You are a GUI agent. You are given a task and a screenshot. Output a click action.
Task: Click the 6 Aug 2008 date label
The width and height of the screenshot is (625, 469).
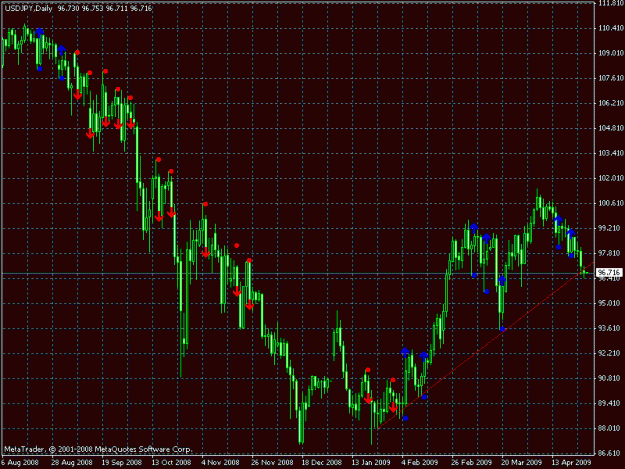(x=20, y=463)
